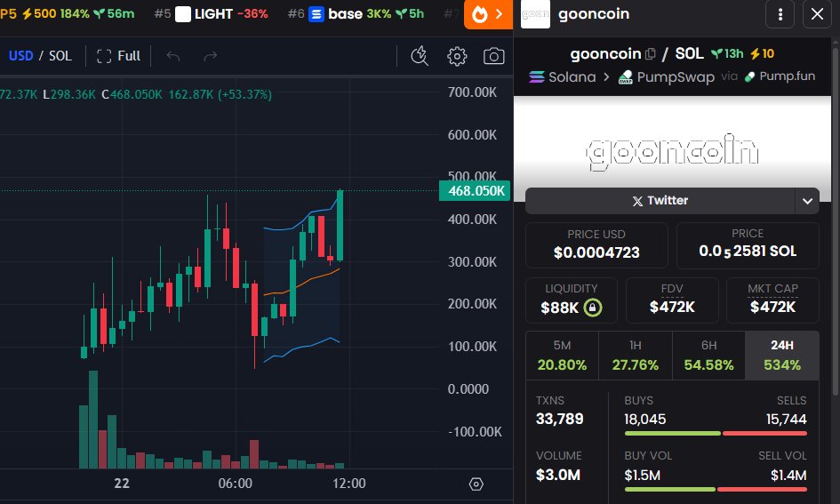Undo the last chart action
This screenshot has width=840, height=504.
(173, 56)
